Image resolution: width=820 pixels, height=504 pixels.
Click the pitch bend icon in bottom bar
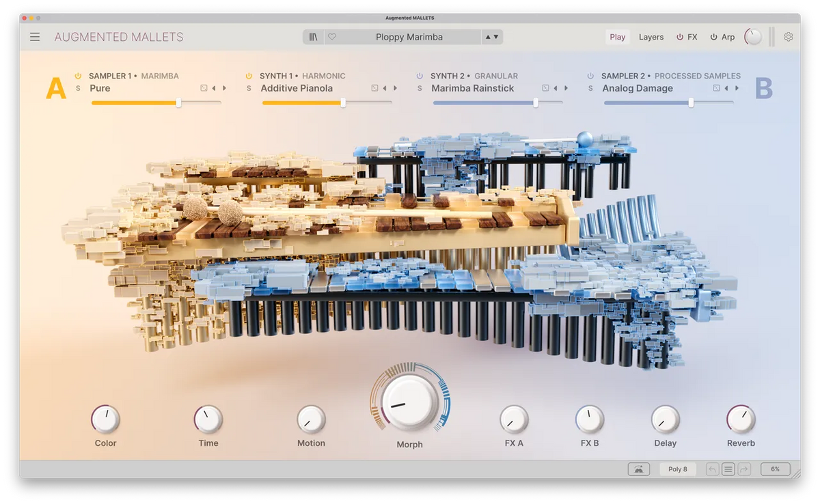(x=638, y=469)
